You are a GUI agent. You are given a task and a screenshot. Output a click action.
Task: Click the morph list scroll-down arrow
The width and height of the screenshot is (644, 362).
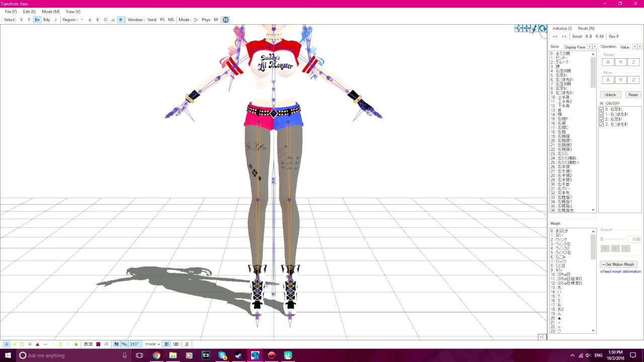593,330
